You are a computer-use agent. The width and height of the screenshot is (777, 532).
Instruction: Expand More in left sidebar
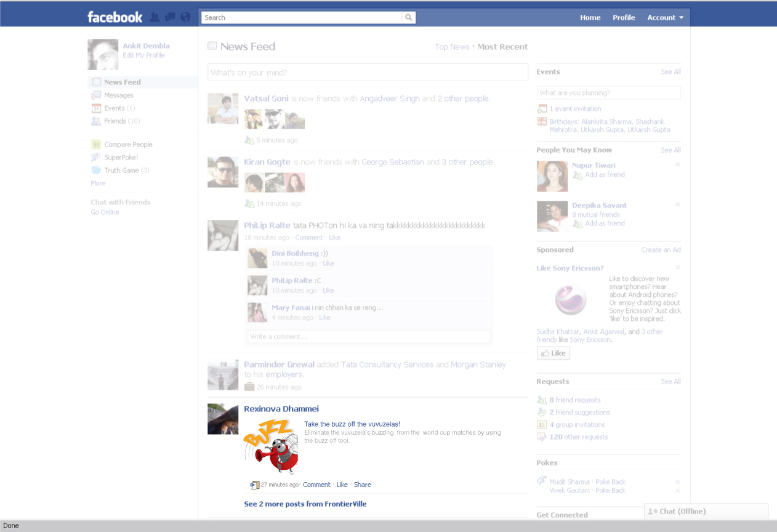click(98, 183)
